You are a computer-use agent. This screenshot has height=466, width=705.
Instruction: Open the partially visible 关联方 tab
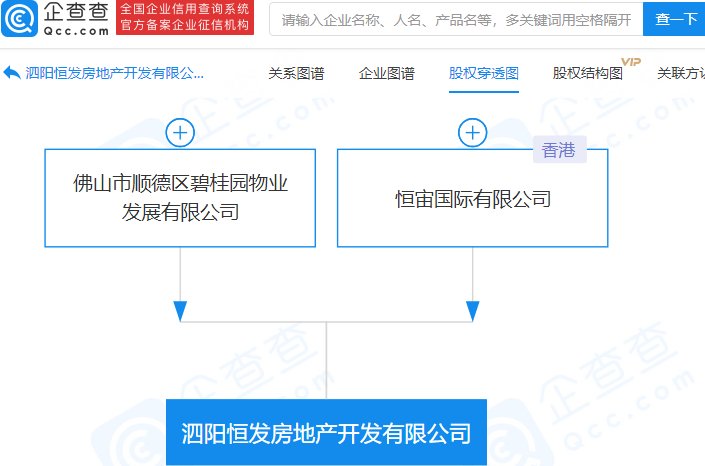(681, 73)
